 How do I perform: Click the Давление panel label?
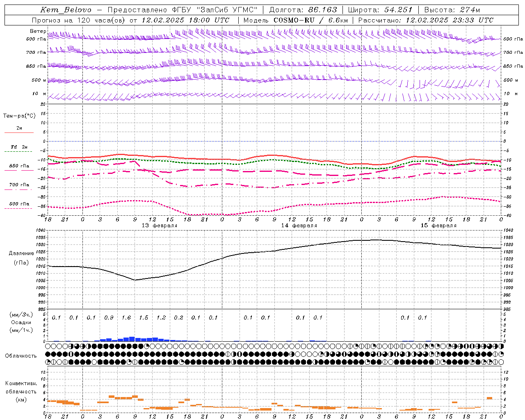coord(21,253)
